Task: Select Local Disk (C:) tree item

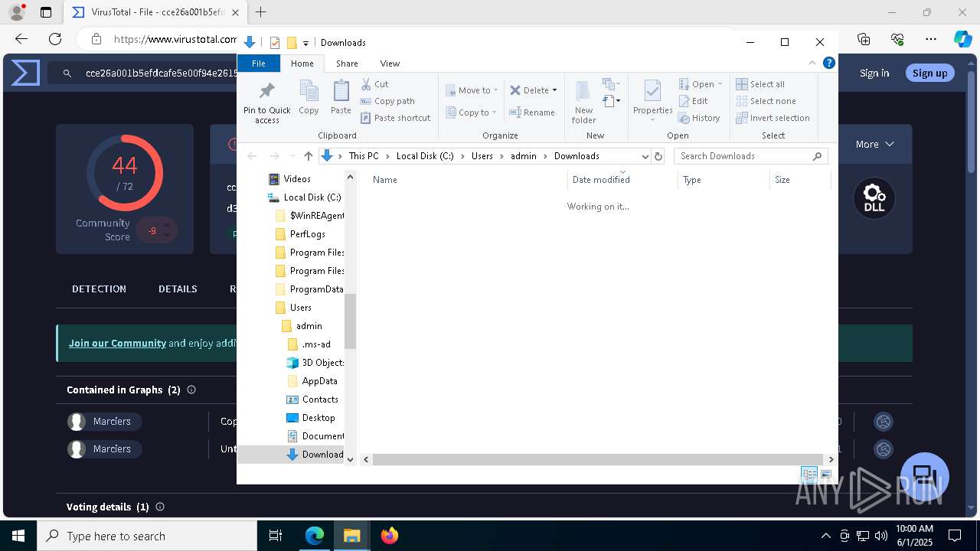Action: coord(305,197)
